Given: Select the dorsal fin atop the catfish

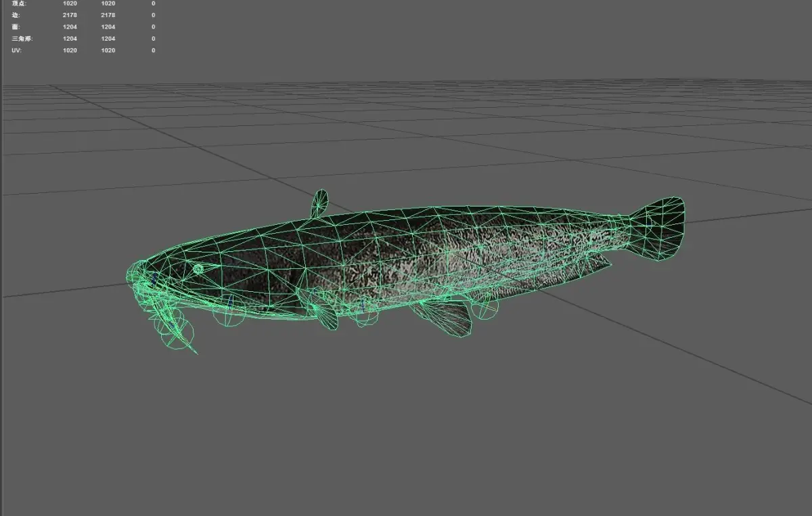Looking at the screenshot, I should (319, 203).
